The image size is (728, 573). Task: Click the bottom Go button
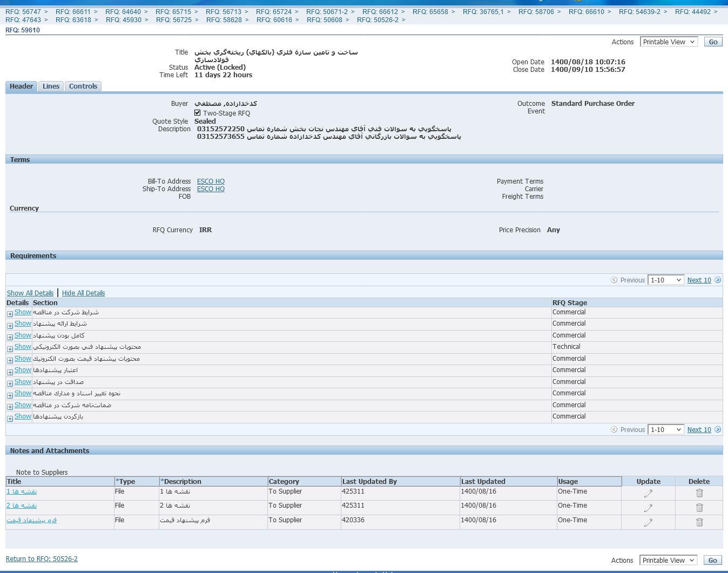point(712,560)
